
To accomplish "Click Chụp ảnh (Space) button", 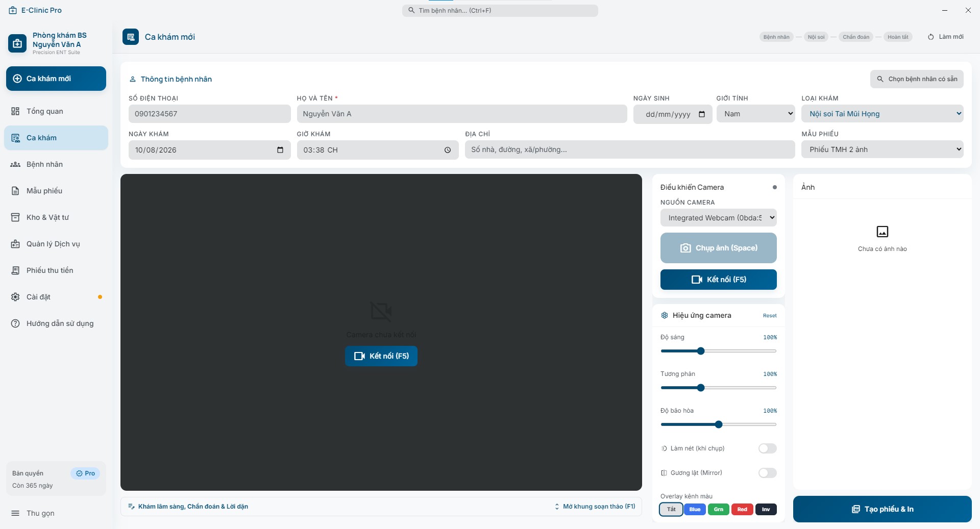I will point(719,248).
